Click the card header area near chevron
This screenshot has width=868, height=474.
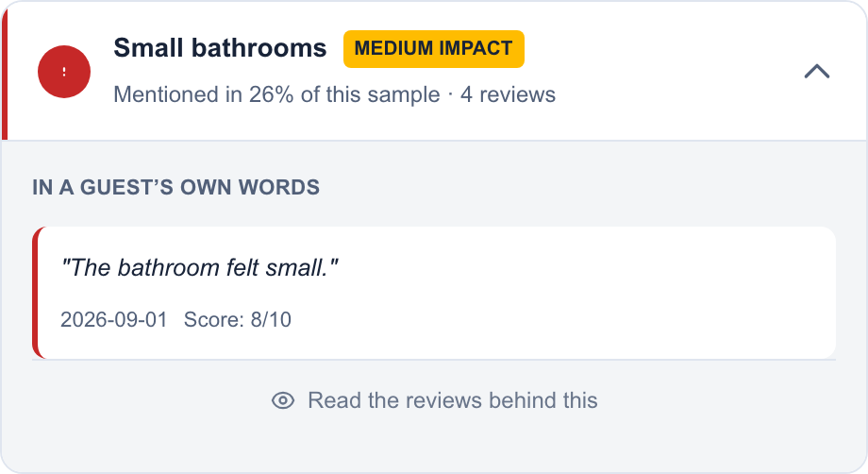pyautogui.click(x=692, y=72)
